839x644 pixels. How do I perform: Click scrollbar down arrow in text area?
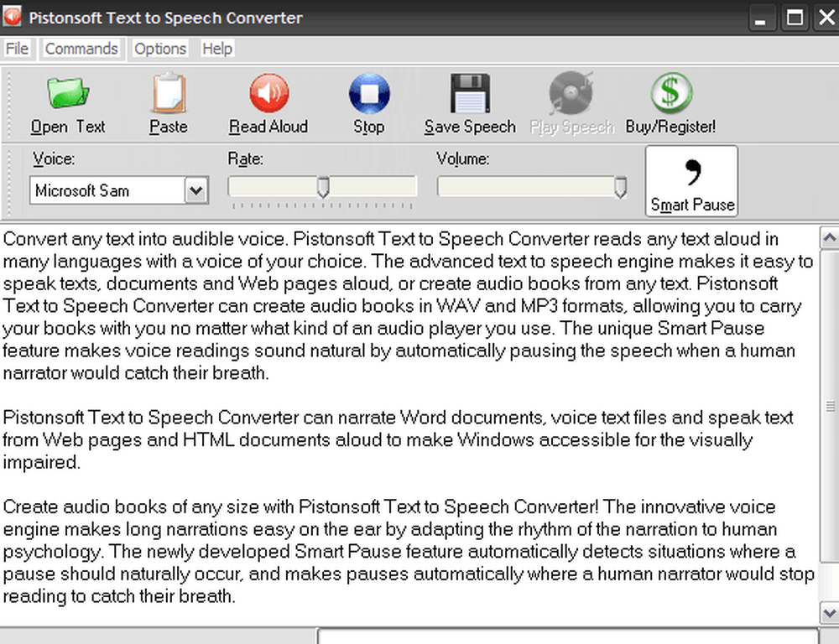pyautogui.click(x=830, y=613)
